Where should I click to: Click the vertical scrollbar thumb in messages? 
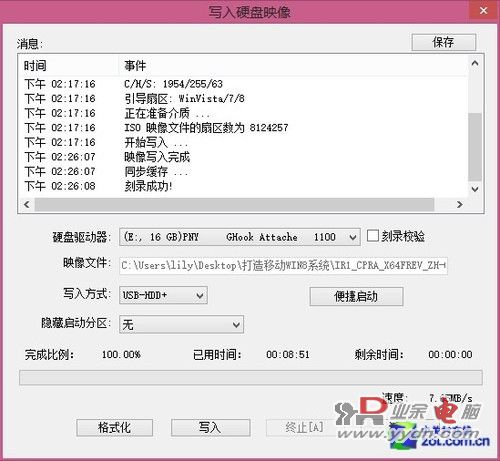pyautogui.click(x=475, y=147)
